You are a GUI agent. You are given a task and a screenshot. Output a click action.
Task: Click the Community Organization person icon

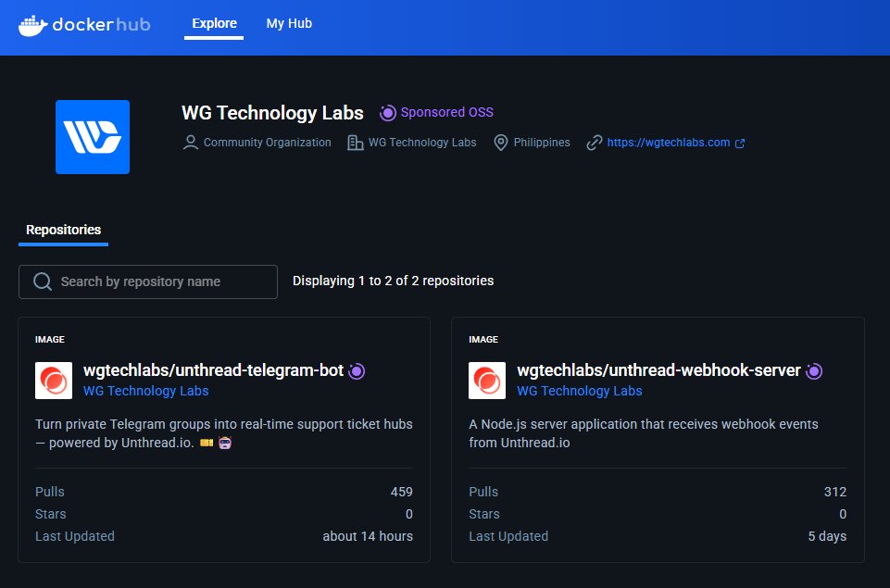(x=191, y=143)
